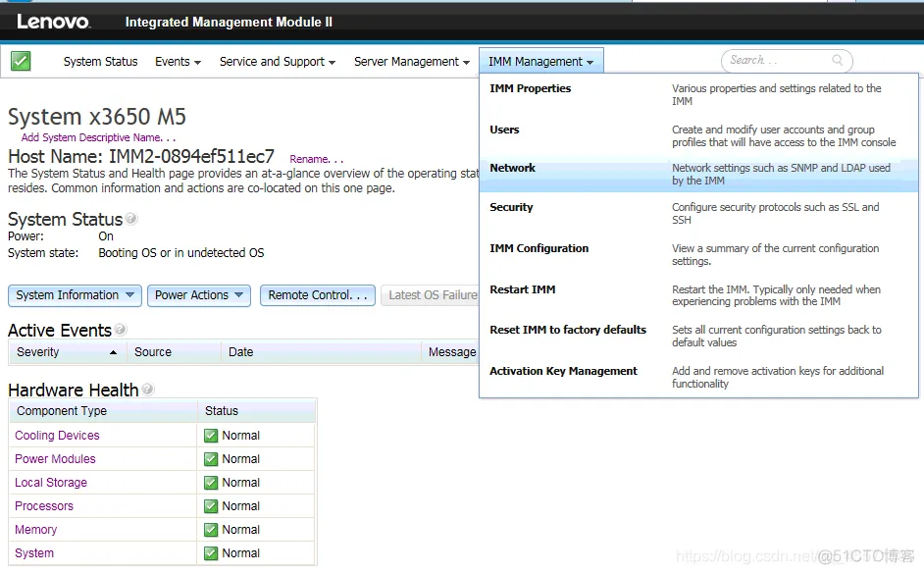Click 'Booting OS or in undetected OS' text
This screenshot has width=924, height=574.
coord(180,253)
